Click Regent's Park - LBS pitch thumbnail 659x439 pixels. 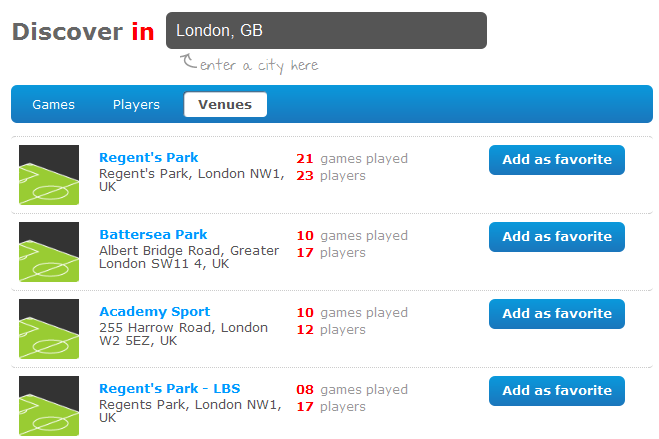(x=49, y=405)
